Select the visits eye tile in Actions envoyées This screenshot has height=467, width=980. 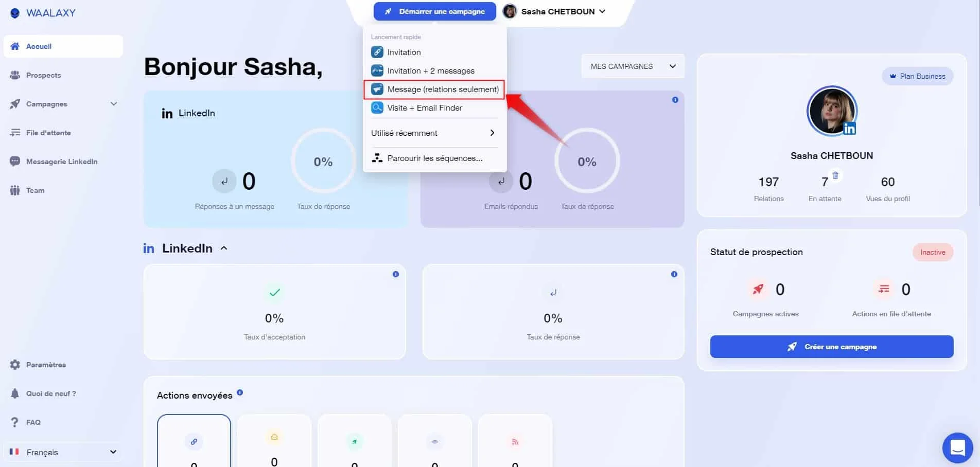pos(435,441)
